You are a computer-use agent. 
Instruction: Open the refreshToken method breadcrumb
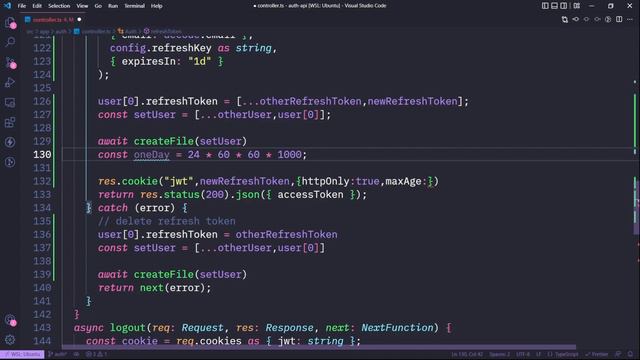click(162, 31)
